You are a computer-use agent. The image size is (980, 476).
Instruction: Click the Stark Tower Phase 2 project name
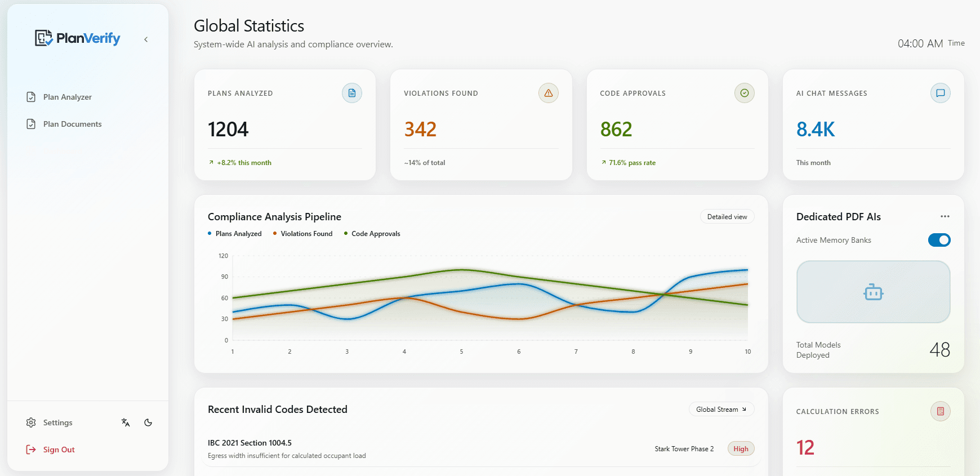point(684,449)
